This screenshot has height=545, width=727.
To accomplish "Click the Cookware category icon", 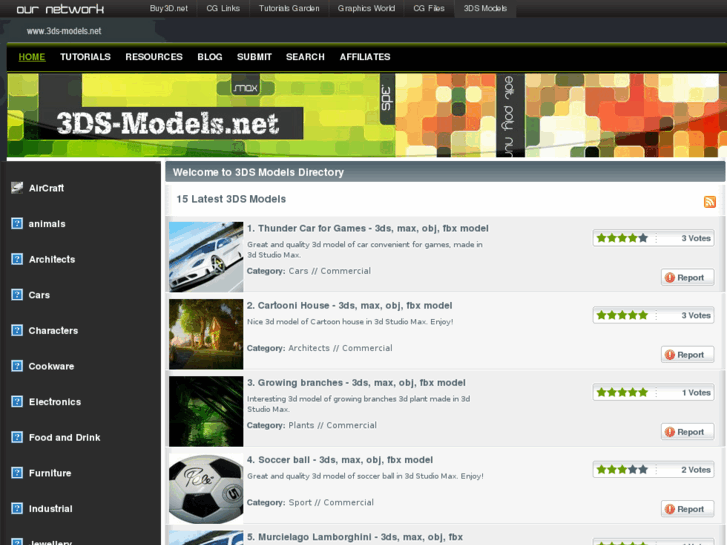I will [x=17, y=366].
